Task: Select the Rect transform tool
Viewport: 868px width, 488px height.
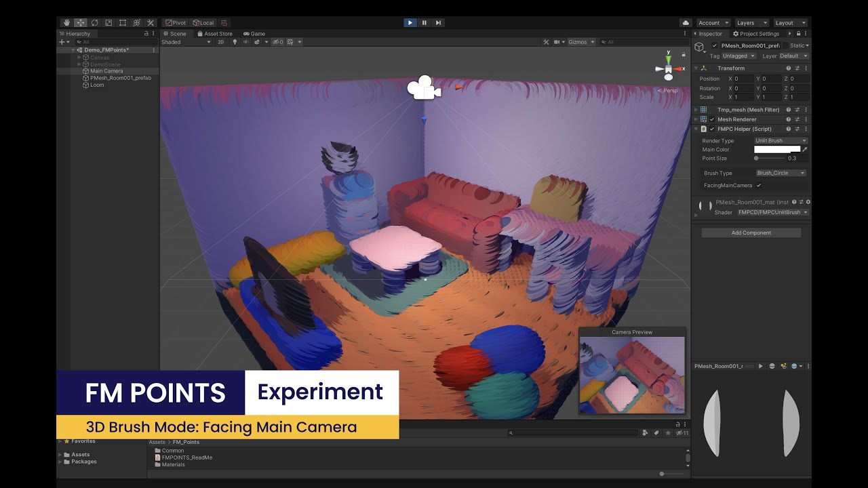Action: [x=122, y=22]
